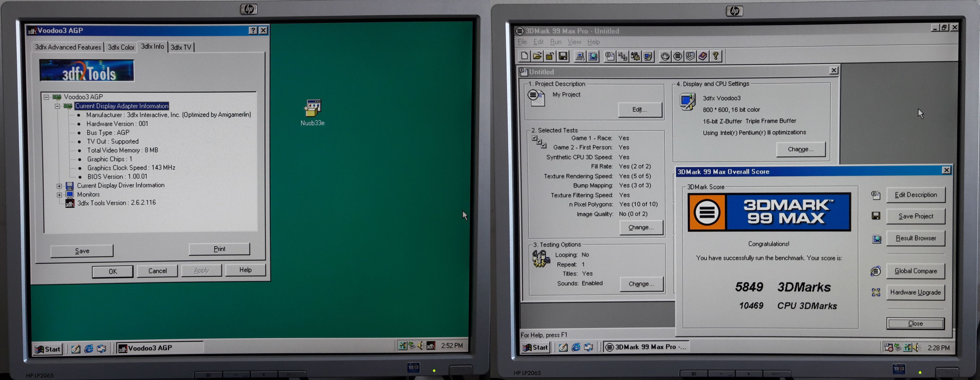Viewport: 980px width, 380px height.
Task: Expand the Current Display Driver Information node
Action: pyautogui.click(x=59, y=186)
